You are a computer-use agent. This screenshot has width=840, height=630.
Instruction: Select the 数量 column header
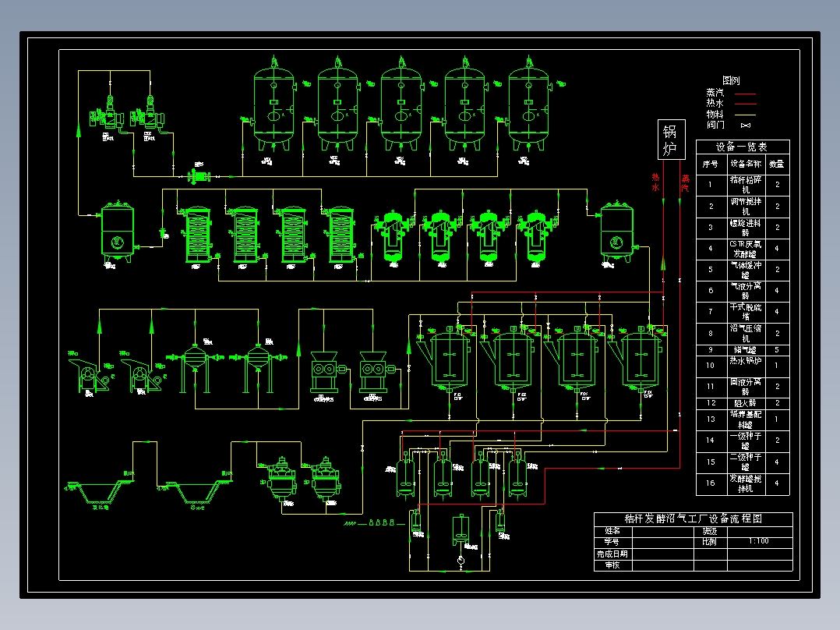tap(777, 164)
